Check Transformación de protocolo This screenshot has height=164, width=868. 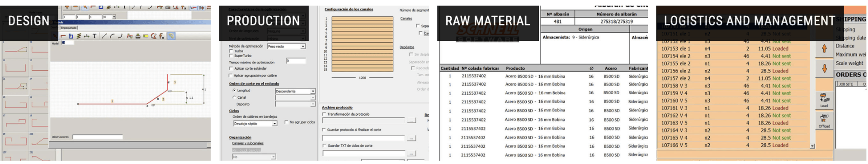click(x=324, y=114)
